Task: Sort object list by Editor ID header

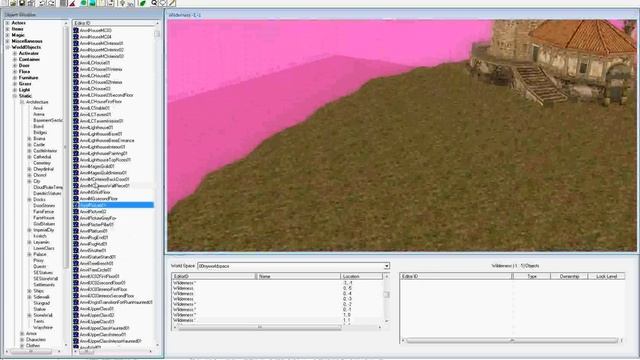Action: click(114, 23)
